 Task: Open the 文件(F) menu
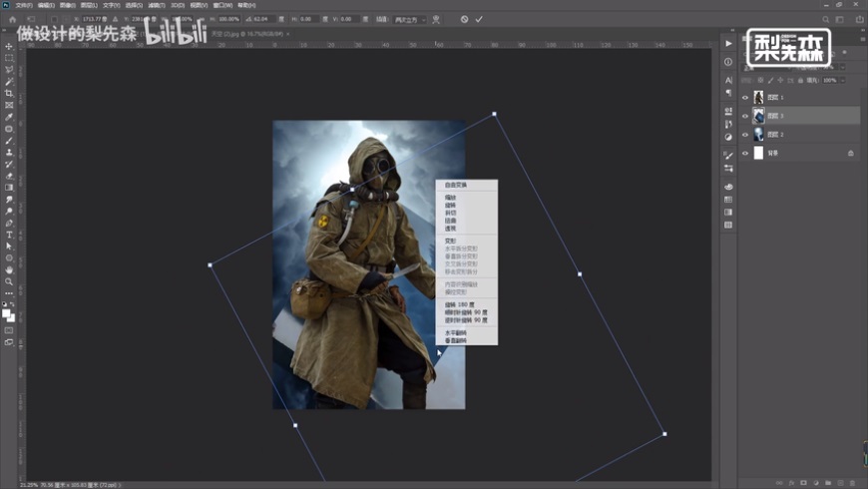point(24,5)
